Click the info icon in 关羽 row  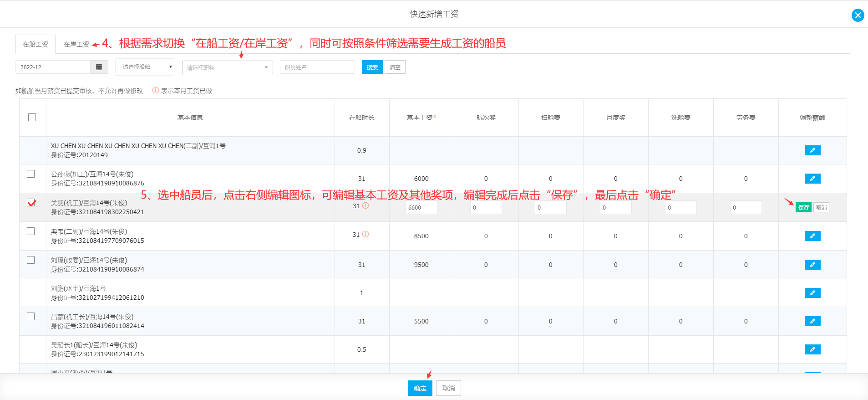click(x=365, y=205)
